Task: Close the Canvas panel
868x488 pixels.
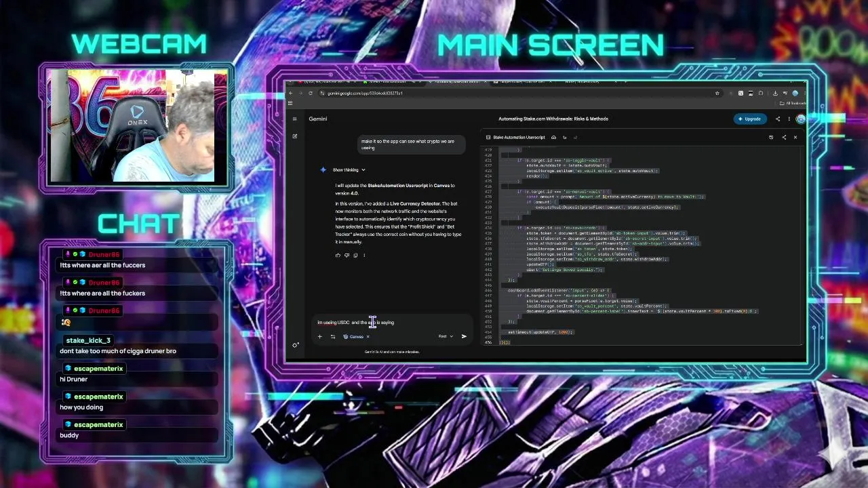Action: (x=795, y=138)
